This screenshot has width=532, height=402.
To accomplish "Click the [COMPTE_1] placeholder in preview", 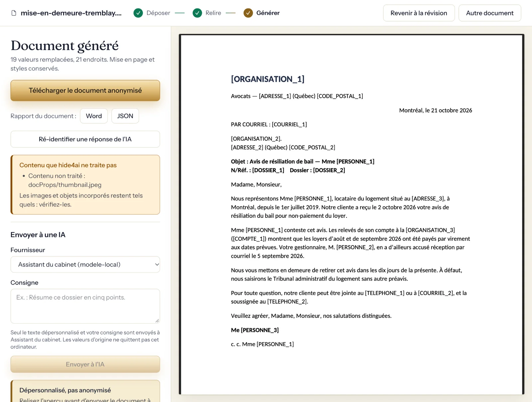I will (249, 239).
